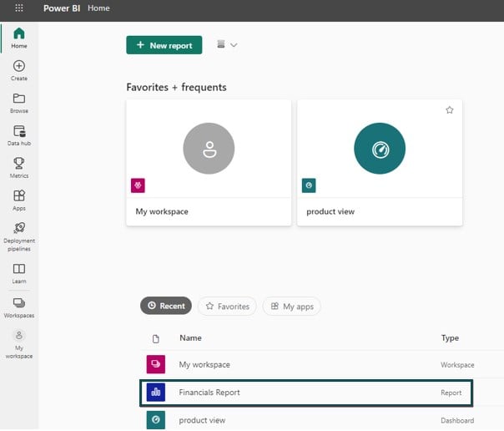Open the app launcher waffle icon
Image resolution: width=504 pixels, height=431 pixels.
(19, 8)
